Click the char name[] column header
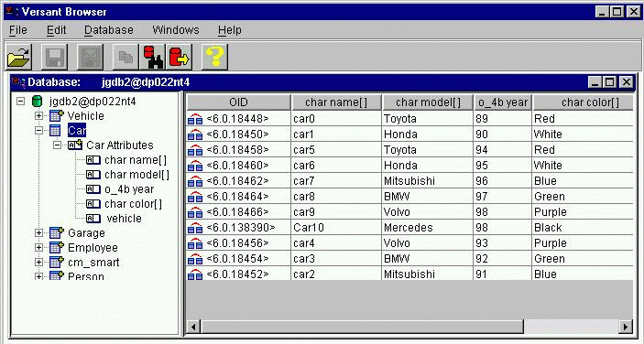This screenshot has width=644, height=344. 336,102
